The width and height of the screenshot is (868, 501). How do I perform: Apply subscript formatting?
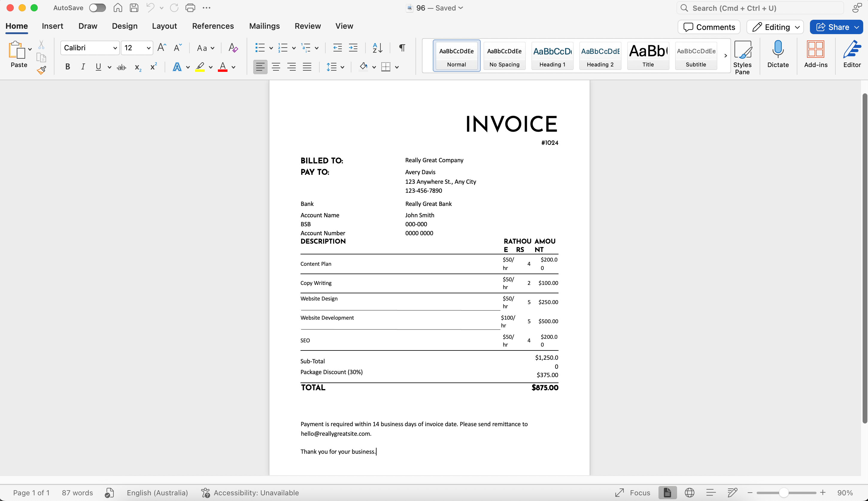[x=138, y=67]
